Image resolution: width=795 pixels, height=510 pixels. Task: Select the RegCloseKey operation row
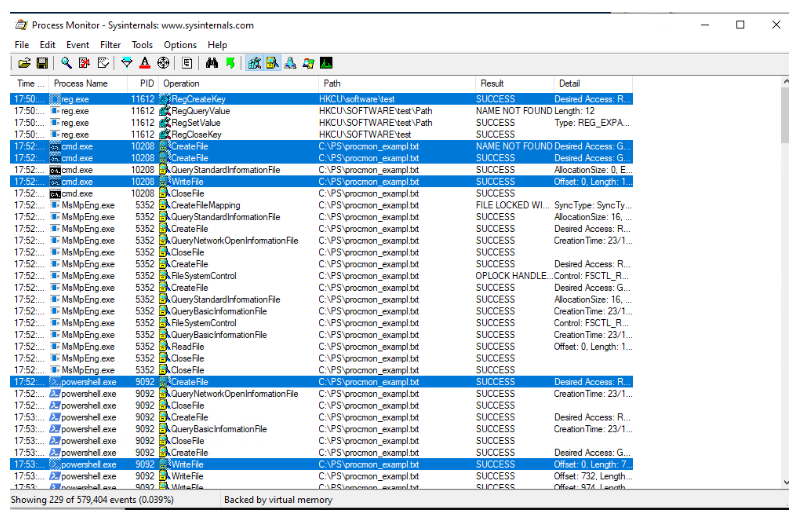(x=321, y=134)
